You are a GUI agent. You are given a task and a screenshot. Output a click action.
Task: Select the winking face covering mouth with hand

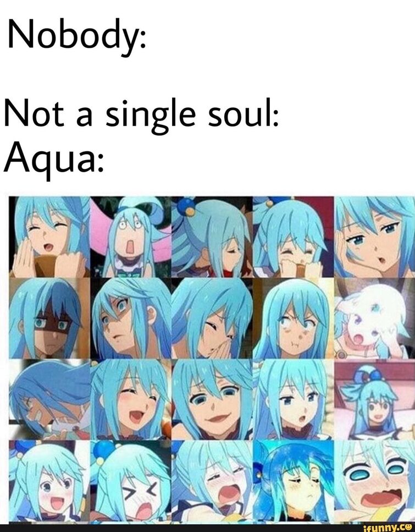point(212,318)
